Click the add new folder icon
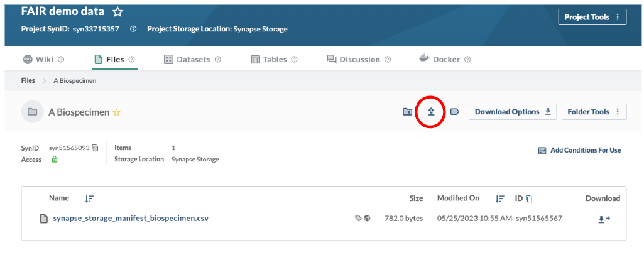The width and height of the screenshot is (644, 260). tap(407, 112)
